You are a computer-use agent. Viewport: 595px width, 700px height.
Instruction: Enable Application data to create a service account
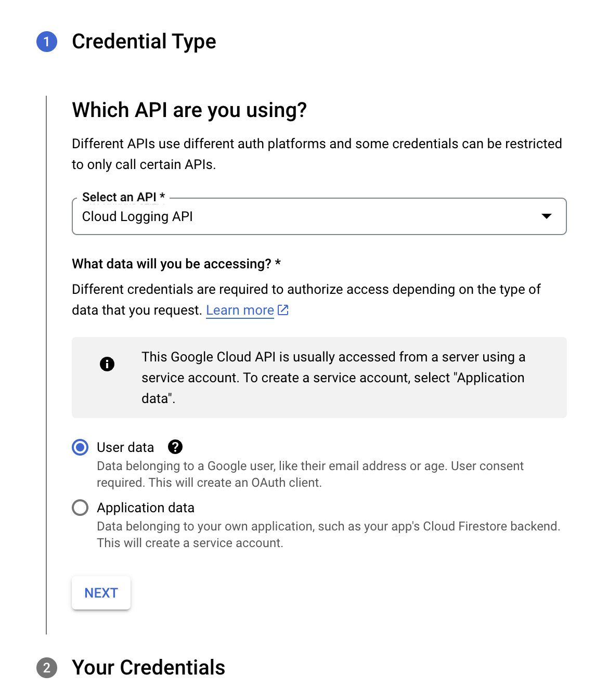[x=80, y=508]
